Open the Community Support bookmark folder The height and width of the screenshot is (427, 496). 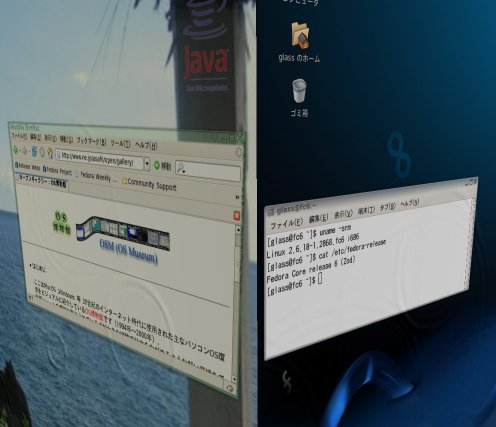coord(149,184)
